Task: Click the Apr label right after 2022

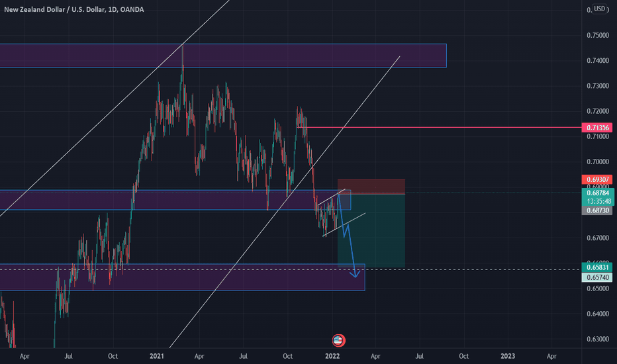Action: point(375,356)
